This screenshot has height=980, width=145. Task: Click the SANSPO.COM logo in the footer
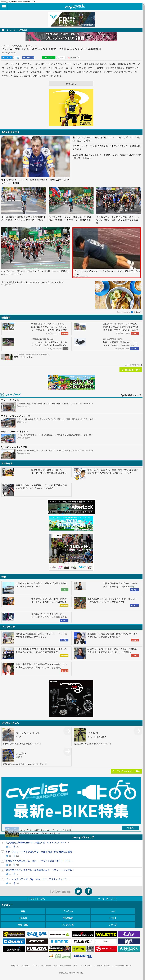[x=83, y=956]
